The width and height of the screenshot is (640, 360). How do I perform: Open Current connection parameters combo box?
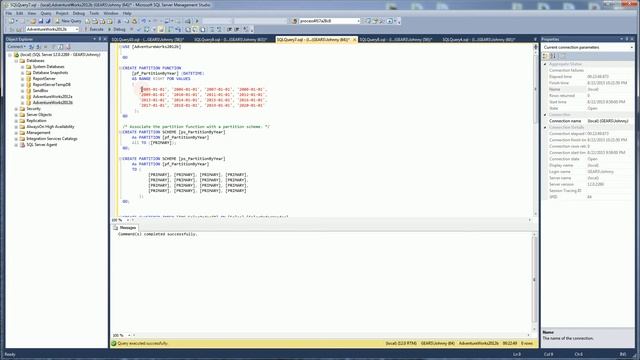coord(588,47)
